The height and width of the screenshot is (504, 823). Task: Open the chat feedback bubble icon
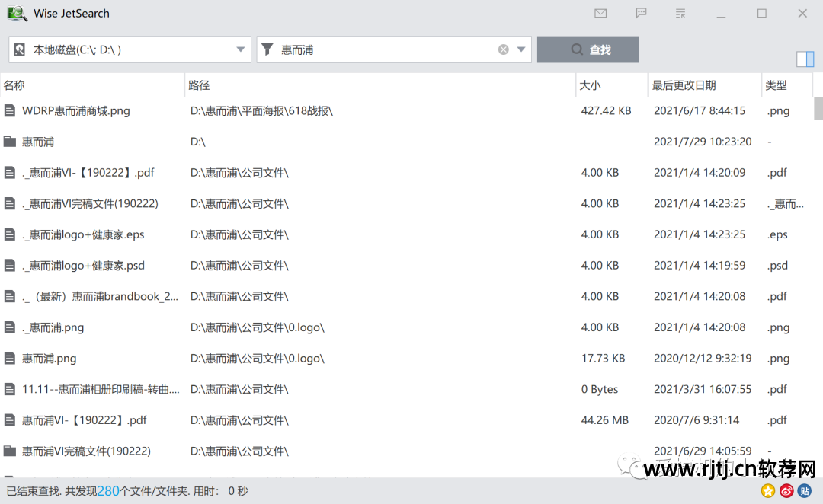641,13
